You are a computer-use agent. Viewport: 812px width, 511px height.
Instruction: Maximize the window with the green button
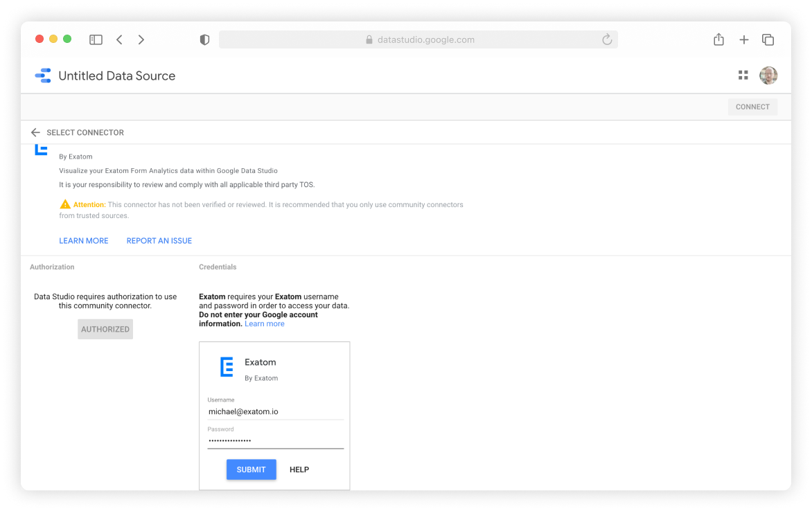(67, 39)
